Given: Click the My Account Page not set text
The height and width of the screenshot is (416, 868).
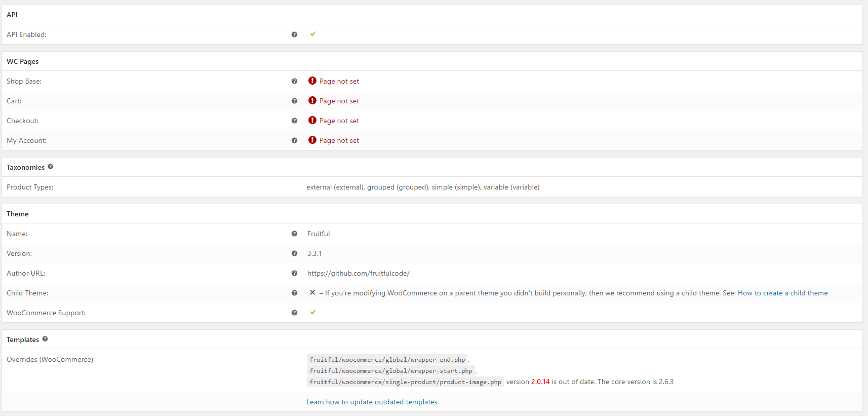Looking at the screenshot, I should 339,140.
